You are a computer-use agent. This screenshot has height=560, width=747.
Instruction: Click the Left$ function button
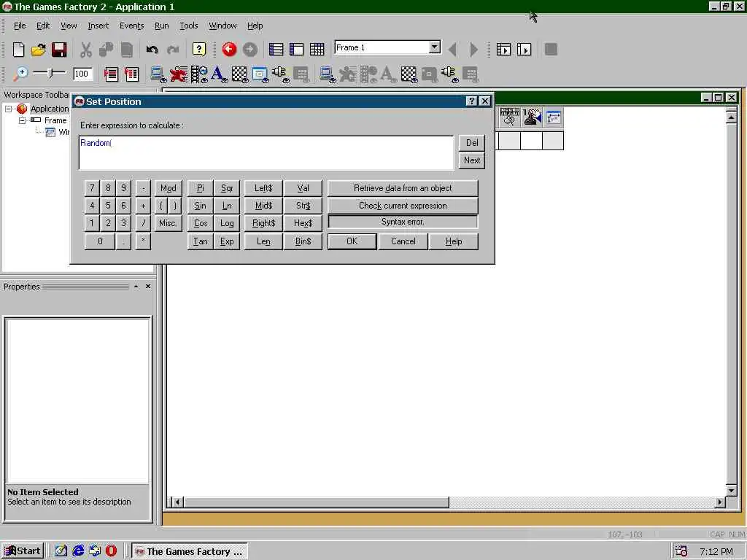[x=263, y=188]
